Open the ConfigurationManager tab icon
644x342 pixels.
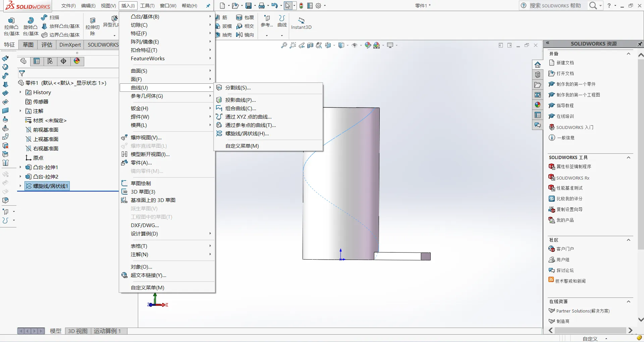(x=50, y=61)
